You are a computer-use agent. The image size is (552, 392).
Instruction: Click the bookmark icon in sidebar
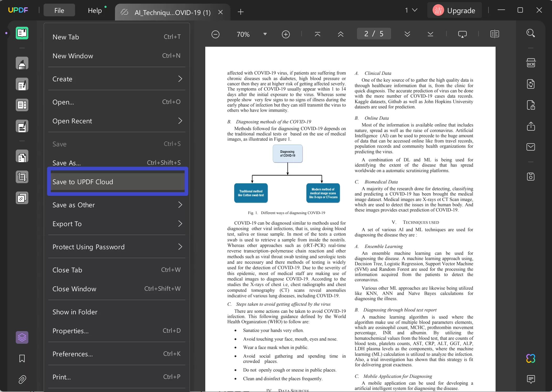(22, 358)
